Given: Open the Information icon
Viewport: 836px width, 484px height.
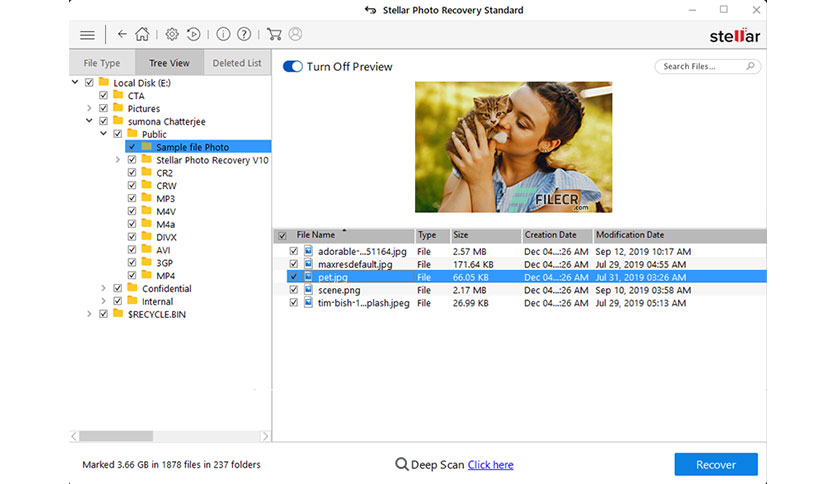Looking at the screenshot, I should tap(223, 34).
